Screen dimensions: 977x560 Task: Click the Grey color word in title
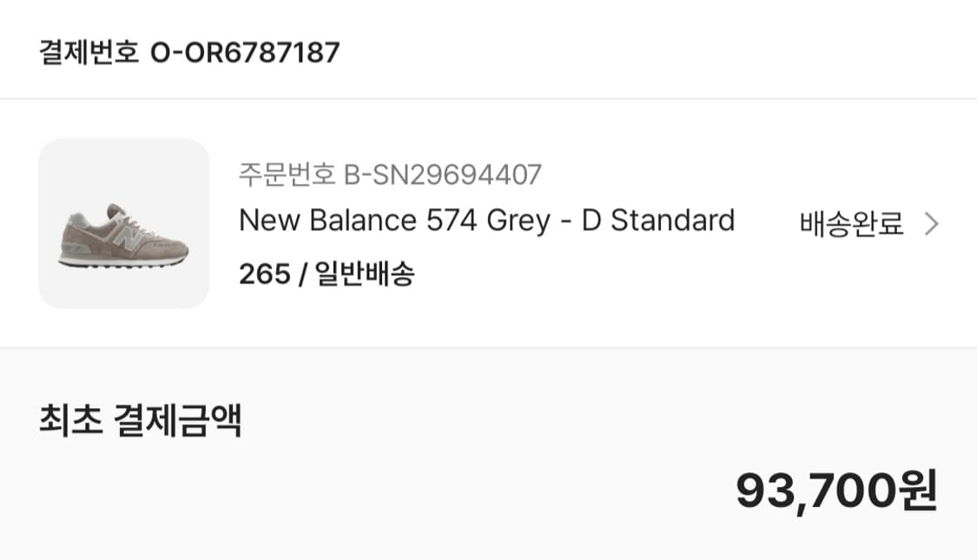tap(518, 221)
